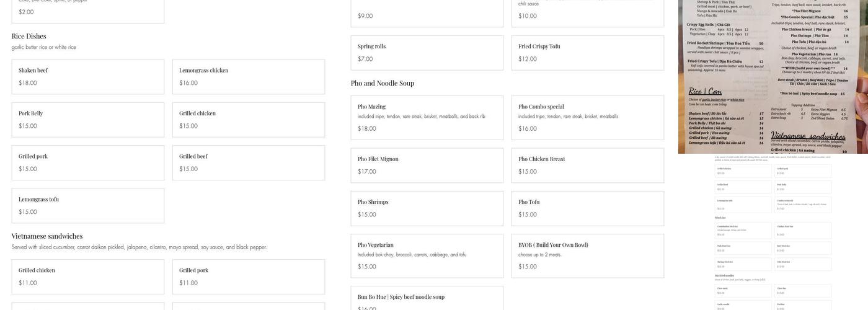Viewport: 868px width, 310px height.
Task: Open the printed menu photo
Action: pyautogui.click(x=773, y=76)
